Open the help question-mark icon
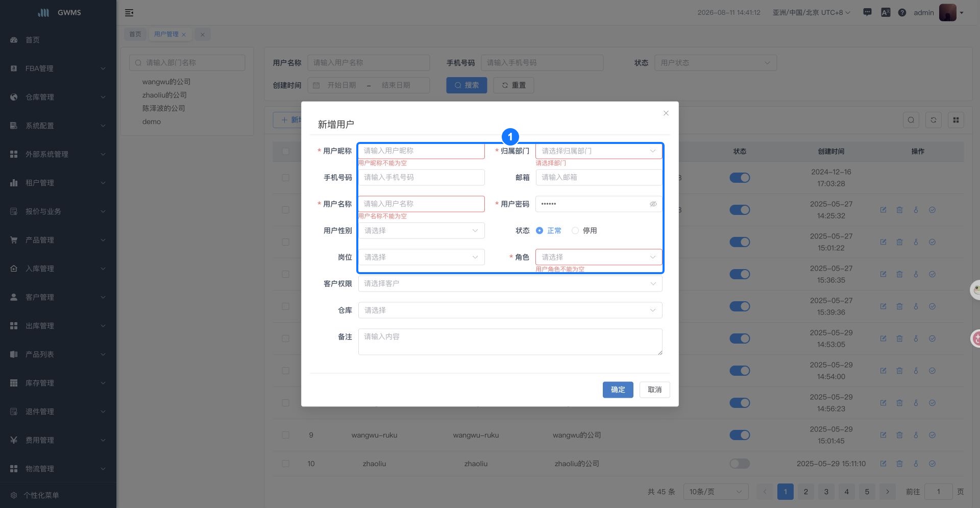This screenshot has height=508, width=980. [902, 13]
